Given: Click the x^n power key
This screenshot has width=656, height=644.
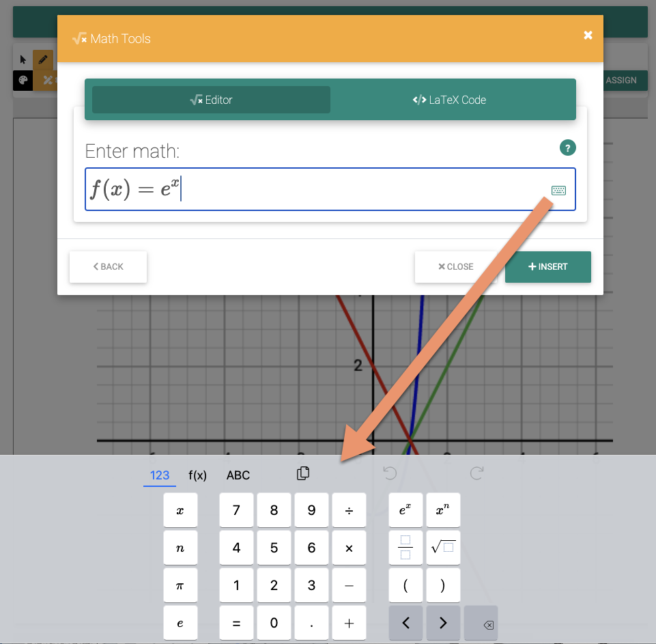Looking at the screenshot, I should click(443, 509).
